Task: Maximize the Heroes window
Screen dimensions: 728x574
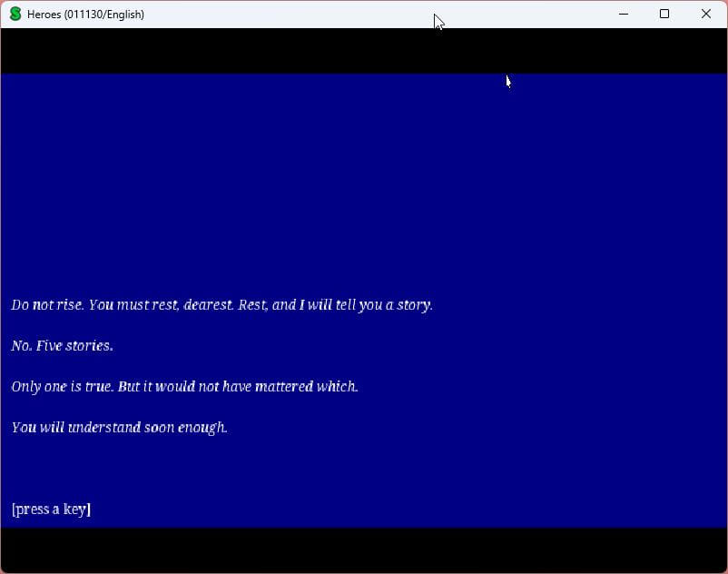Action: point(664,14)
